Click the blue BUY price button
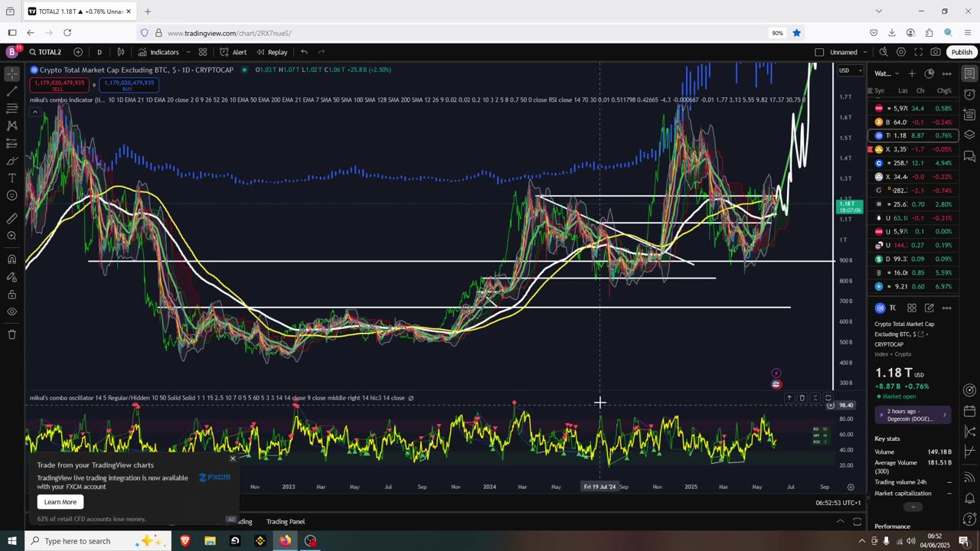Screen dimensions: 980x551 point(129,85)
